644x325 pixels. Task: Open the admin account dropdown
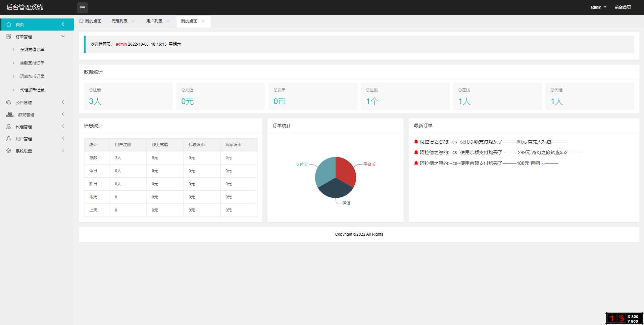[598, 7]
